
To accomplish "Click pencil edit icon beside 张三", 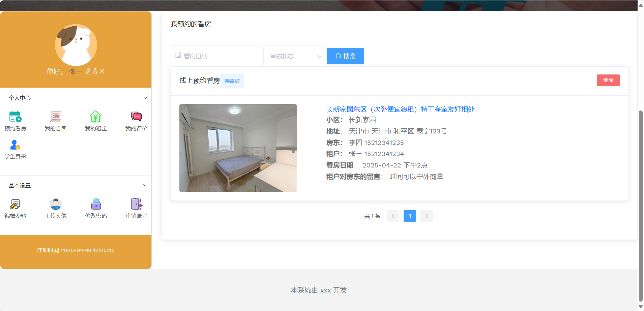I will (88, 71).
